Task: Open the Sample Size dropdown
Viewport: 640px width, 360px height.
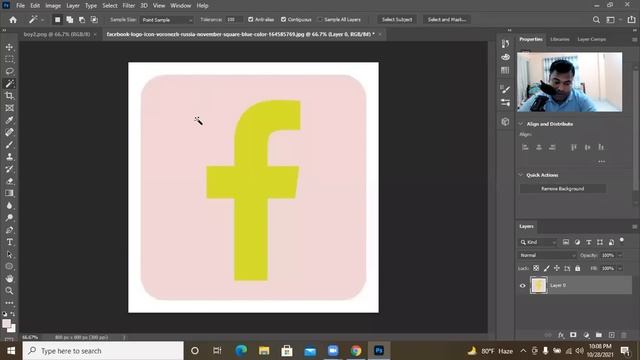Action: (167, 20)
